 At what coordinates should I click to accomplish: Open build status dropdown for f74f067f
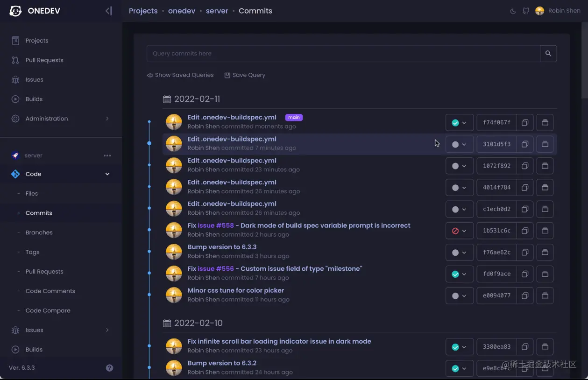[459, 123]
